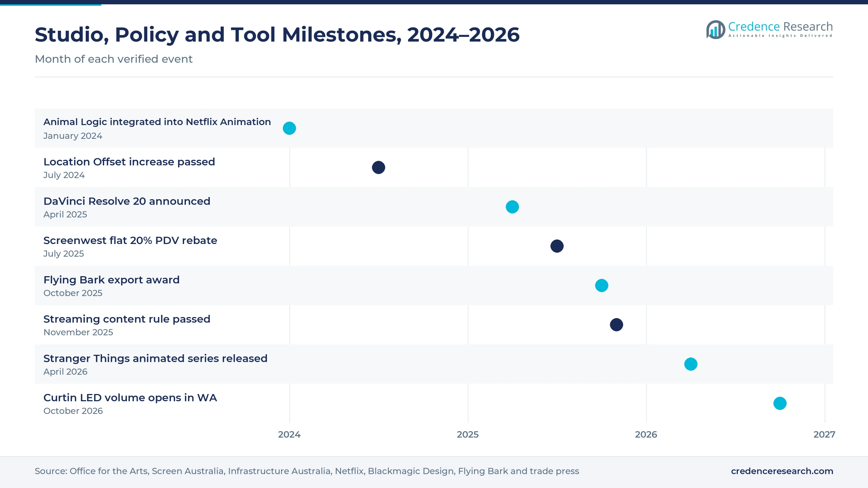Click 'Actionable Insights Delivered' tagline
Screen dimensions: 868x488
click(780, 36)
